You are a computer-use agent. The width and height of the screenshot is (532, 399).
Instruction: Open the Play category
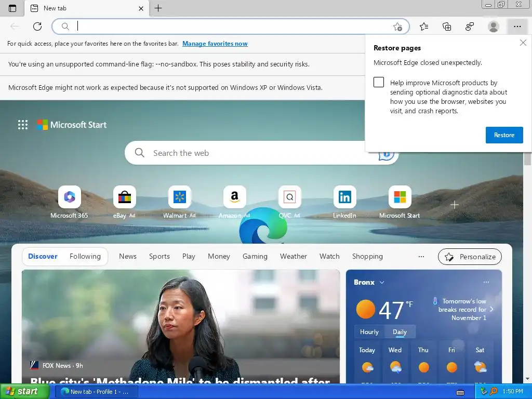click(189, 256)
